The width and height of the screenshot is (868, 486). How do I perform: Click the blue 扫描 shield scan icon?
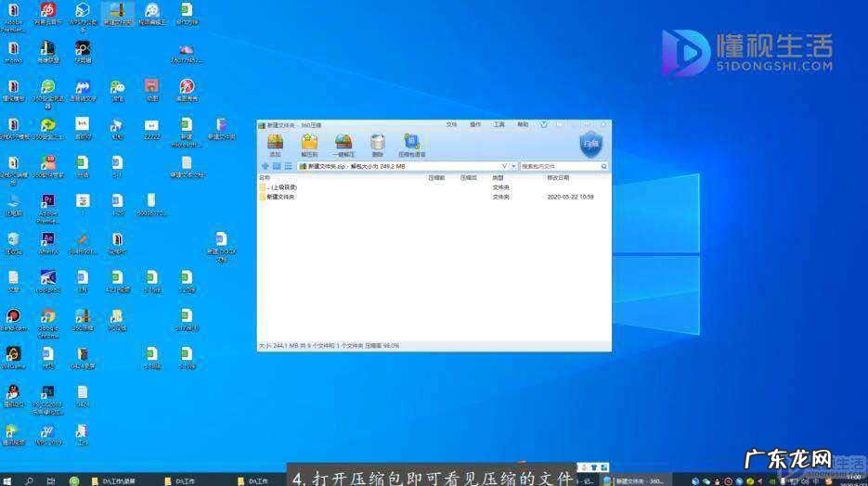coord(590,144)
